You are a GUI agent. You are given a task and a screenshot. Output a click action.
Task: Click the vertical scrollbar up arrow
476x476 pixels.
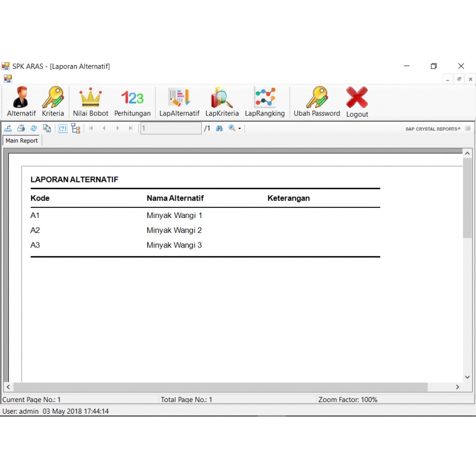point(468,153)
